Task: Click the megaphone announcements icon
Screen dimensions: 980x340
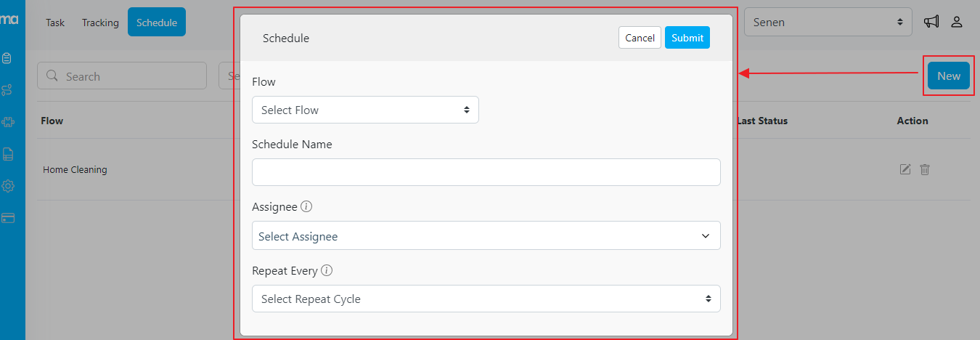Action: [931, 22]
